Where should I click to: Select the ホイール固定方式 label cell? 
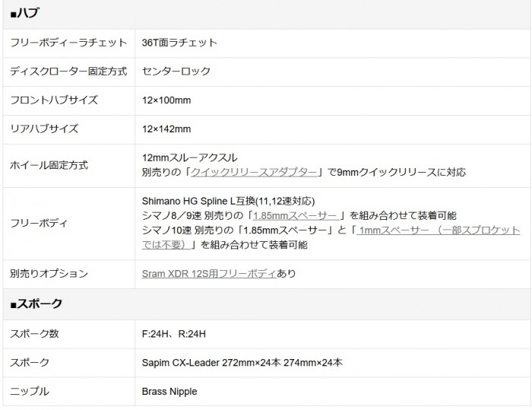[49, 164]
